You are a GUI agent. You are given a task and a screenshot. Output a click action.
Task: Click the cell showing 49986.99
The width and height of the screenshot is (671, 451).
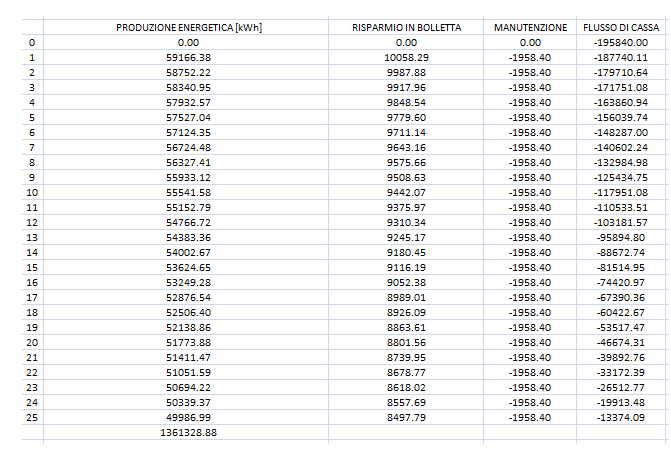click(188, 418)
